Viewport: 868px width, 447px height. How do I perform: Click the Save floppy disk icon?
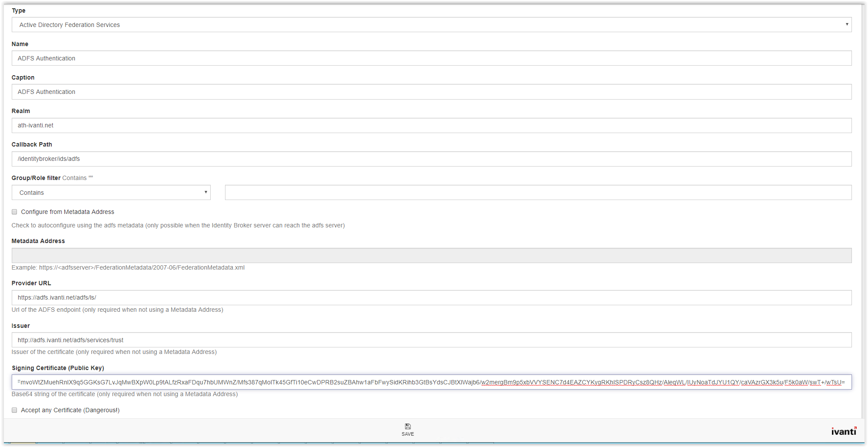point(407,426)
